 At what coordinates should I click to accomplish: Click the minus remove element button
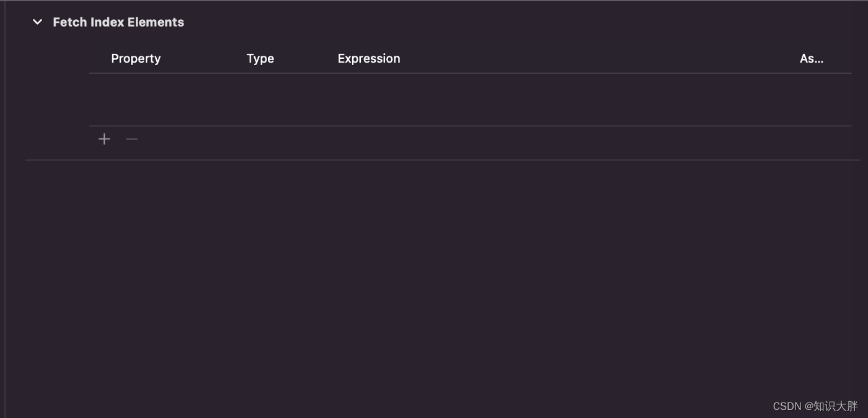coord(131,139)
